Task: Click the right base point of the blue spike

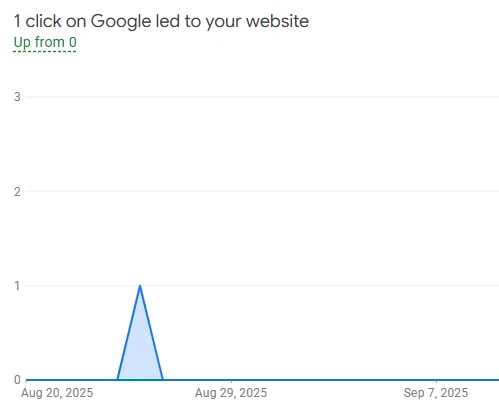Action: coord(163,379)
